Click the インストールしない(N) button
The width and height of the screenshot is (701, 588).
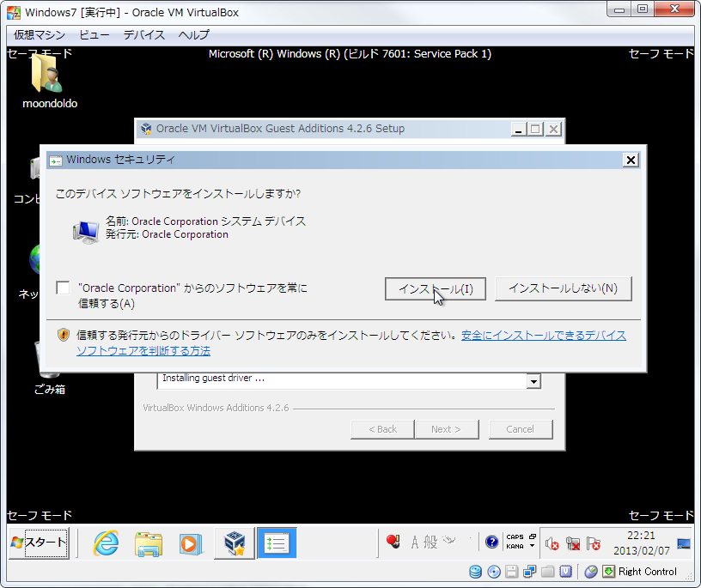click(563, 288)
